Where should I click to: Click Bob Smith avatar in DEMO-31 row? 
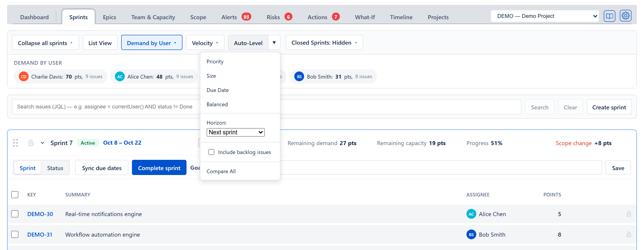471,235
